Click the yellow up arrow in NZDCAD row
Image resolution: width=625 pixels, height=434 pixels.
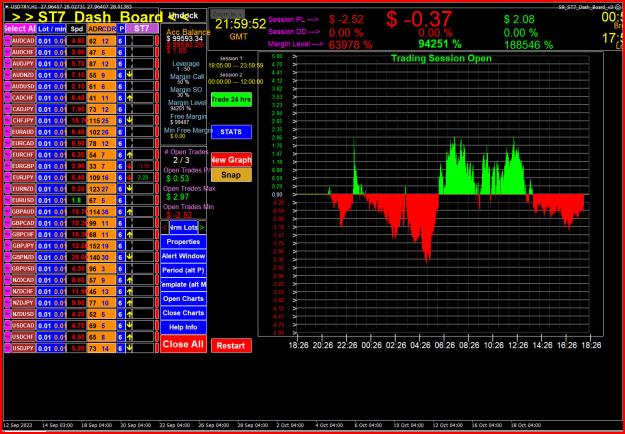coord(130,280)
